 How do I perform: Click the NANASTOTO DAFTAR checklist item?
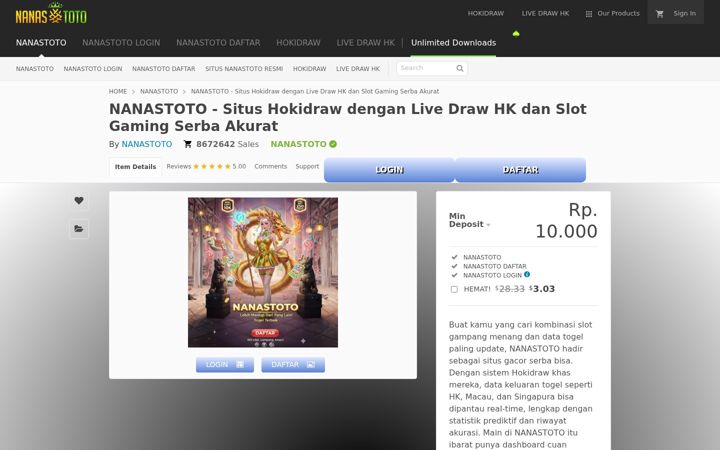pos(495,266)
